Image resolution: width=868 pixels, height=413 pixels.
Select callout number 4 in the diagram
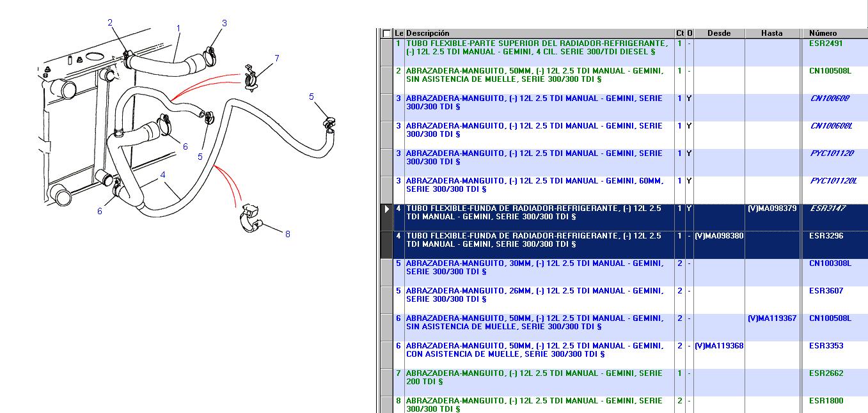163,175
